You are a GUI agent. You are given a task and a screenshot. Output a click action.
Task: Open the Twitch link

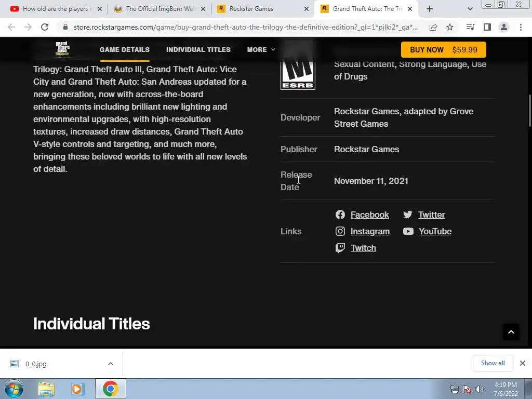363,248
